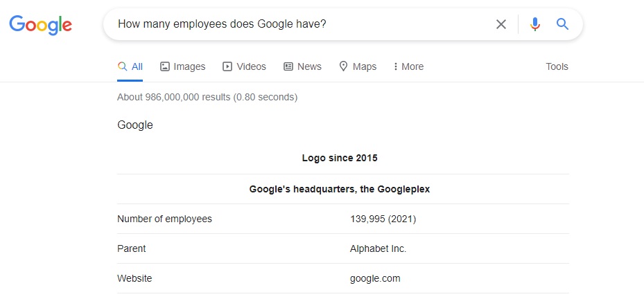Image resolution: width=644 pixels, height=299 pixels.
Task: Click the Googleplex headquarters caption
Action: pyautogui.click(x=340, y=189)
